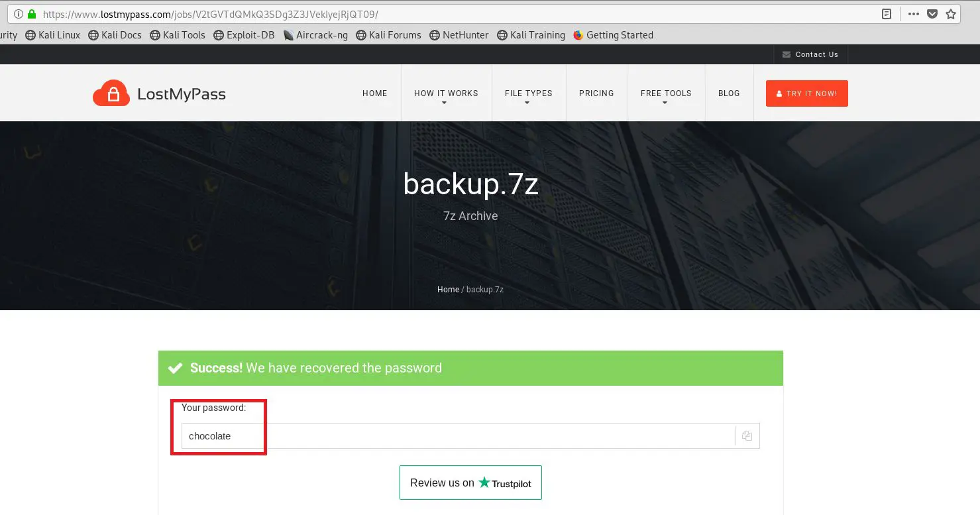
Task: Copy the recovered password with clipboard icon
Action: point(747,436)
